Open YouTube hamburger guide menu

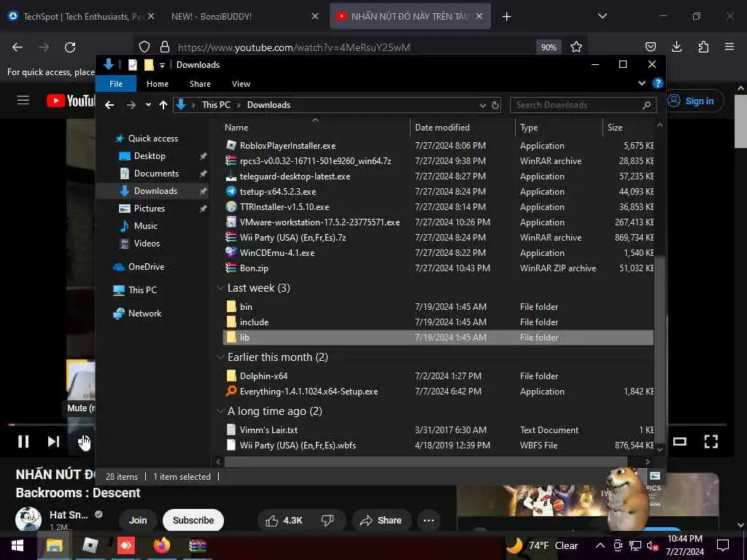point(23,101)
